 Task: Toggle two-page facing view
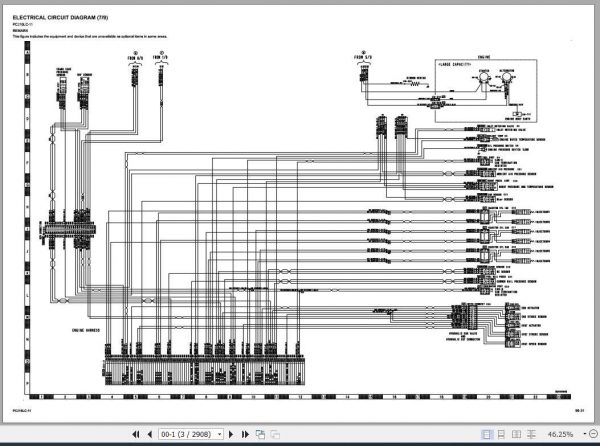pos(516,434)
